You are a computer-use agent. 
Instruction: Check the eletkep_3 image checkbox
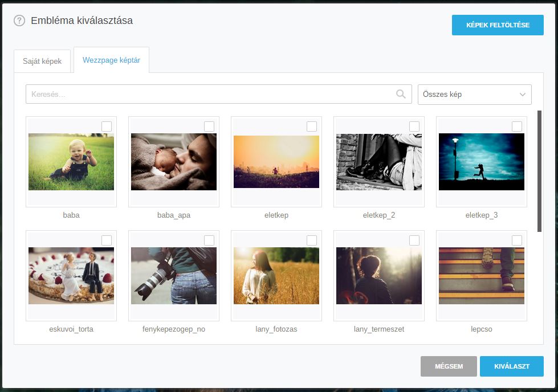pyautogui.click(x=517, y=126)
